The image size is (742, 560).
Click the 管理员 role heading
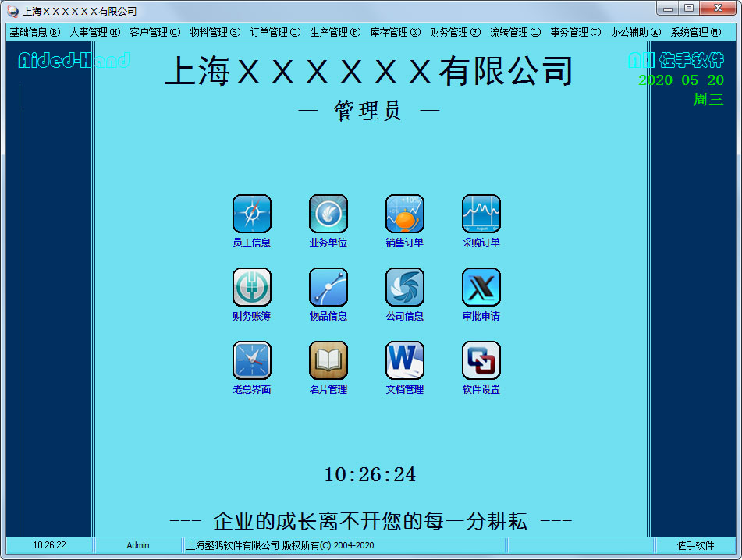(x=368, y=111)
